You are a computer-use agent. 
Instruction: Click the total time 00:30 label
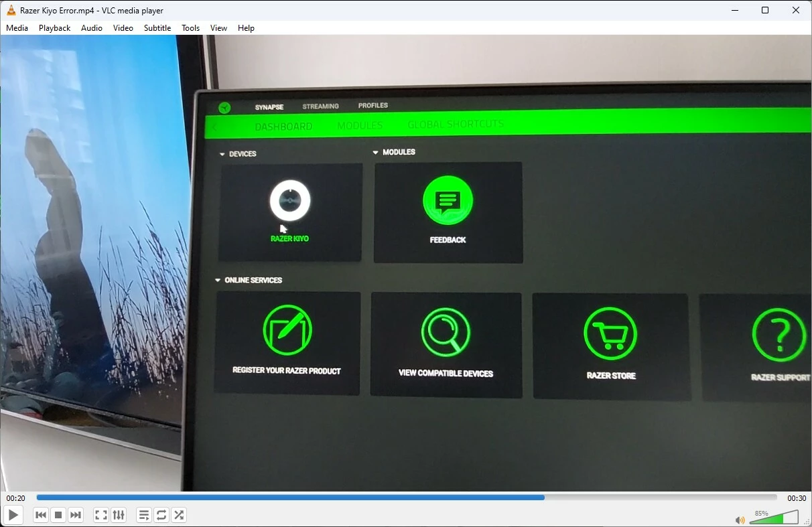click(x=797, y=498)
